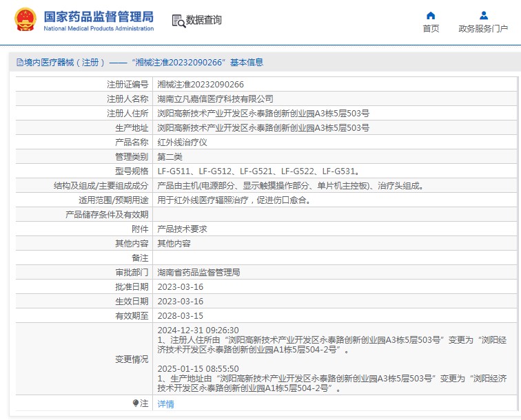Click National Medical Products Administration subtitle

coord(99,28)
